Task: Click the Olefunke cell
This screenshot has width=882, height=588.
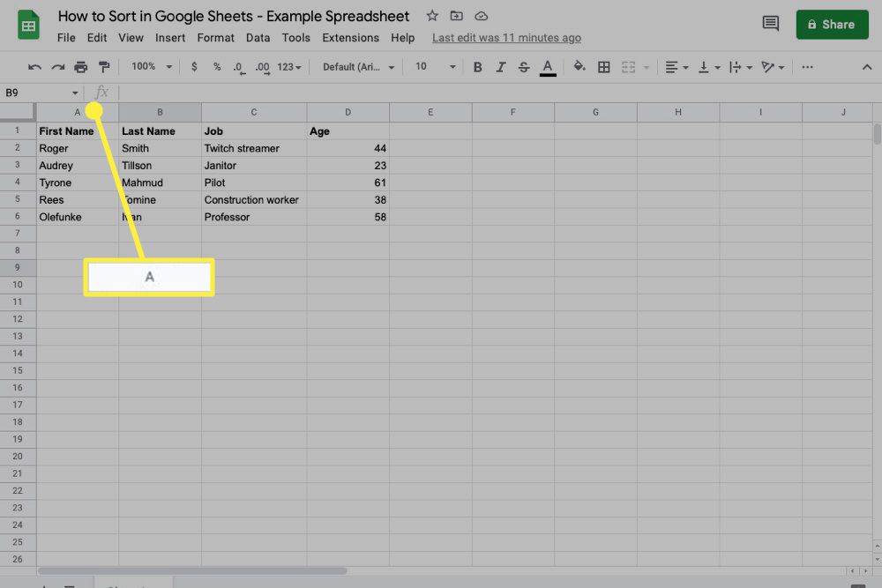Action: tap(78, 217)
